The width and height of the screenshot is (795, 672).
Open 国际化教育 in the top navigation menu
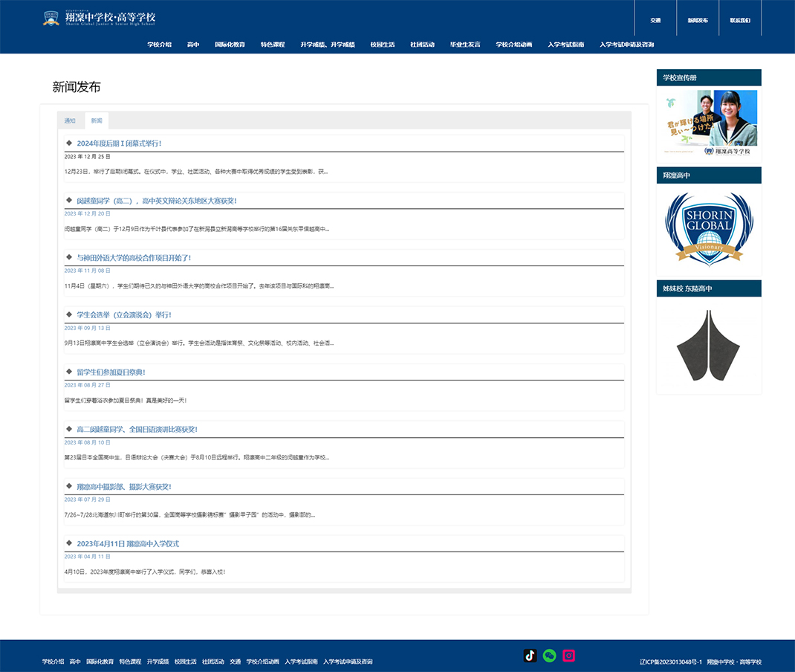click(x=230, y=45)
